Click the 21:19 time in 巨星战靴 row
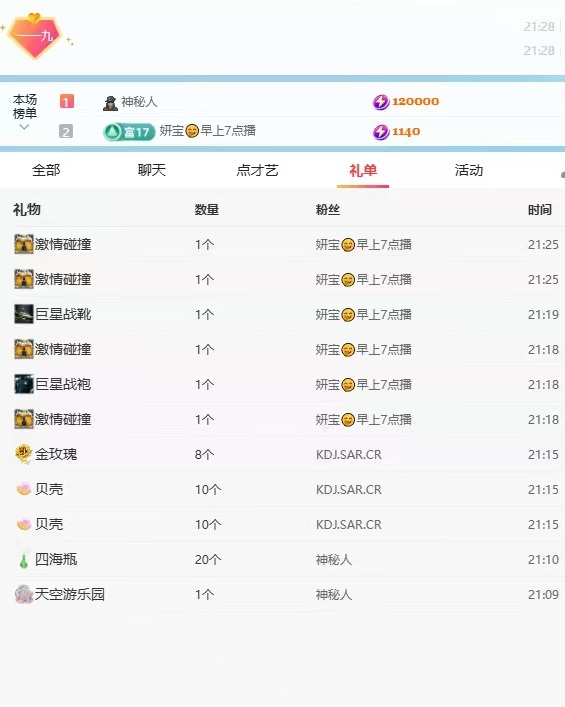 click(543, 315)
